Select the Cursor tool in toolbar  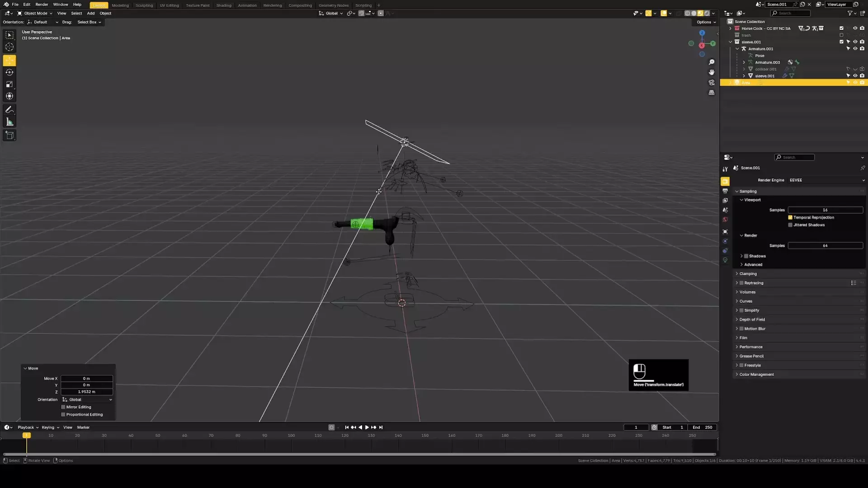point(9,47)
